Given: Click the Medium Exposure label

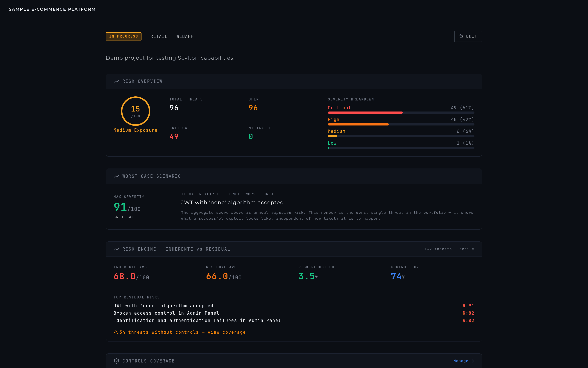Looking at the screenshot, I should [x=136, y=130].
